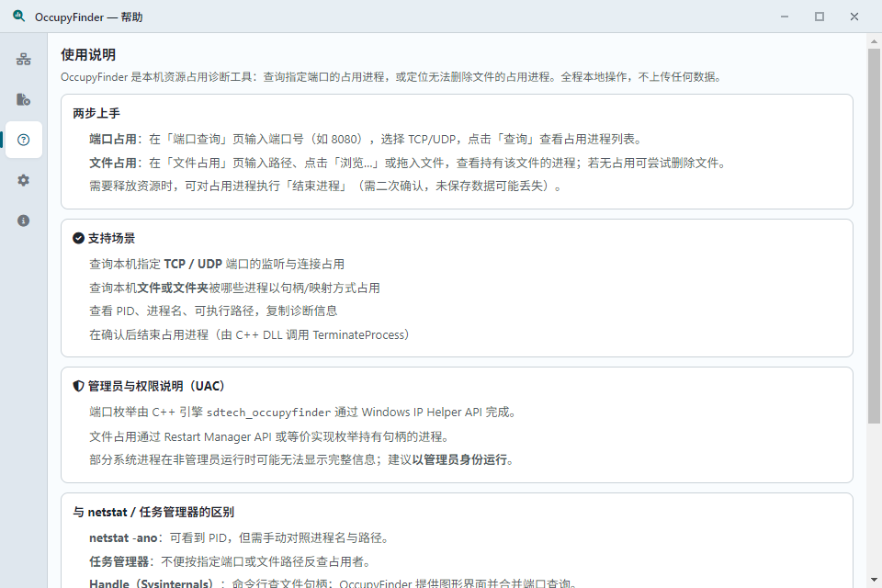The width and height of the screenshot is (882, 588).
Task: Click the bold netstat -ano label
Action: pyautogui.click(x=123, y=537)
